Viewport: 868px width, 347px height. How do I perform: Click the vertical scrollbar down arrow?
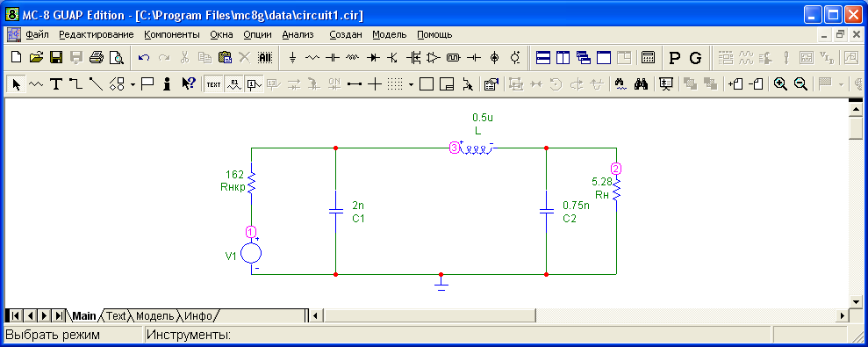[856, 302]
